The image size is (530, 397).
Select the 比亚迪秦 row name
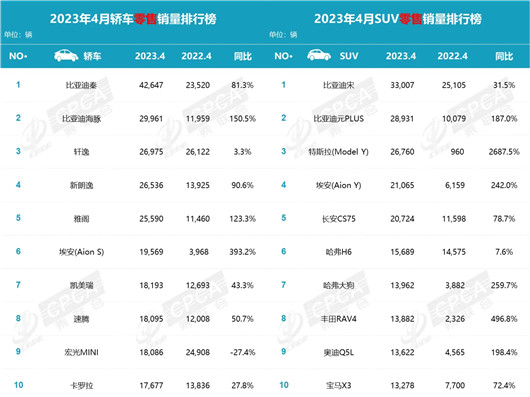click(81, 85)
